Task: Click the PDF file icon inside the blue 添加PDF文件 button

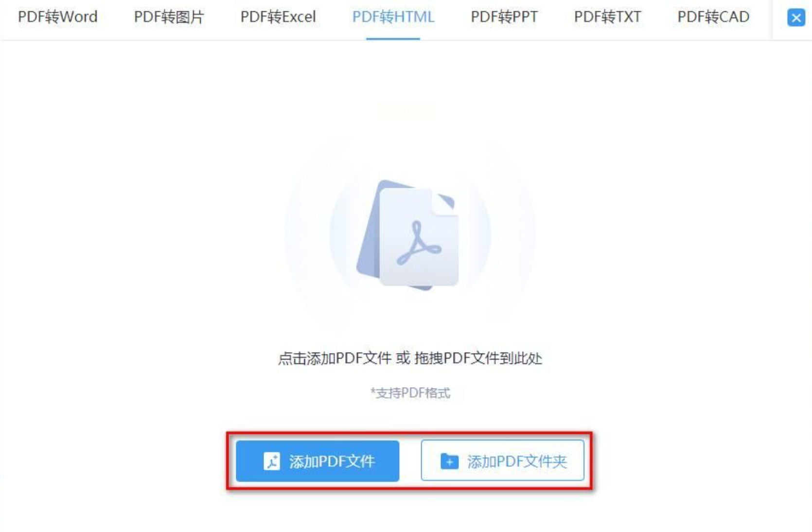Action: pyautogui.click(x=272, y=461)
